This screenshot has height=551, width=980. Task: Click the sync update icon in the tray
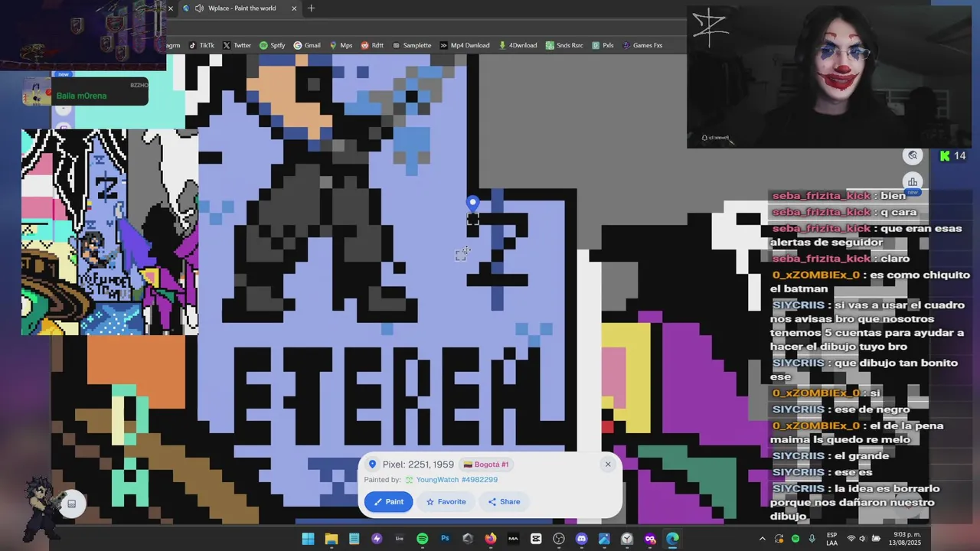[779, 539]
